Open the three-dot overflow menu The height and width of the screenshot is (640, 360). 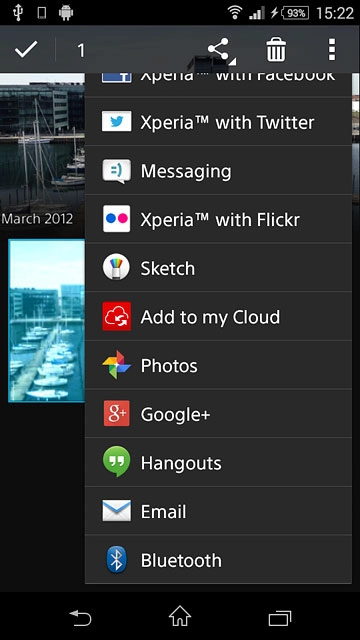click(332, 50)
